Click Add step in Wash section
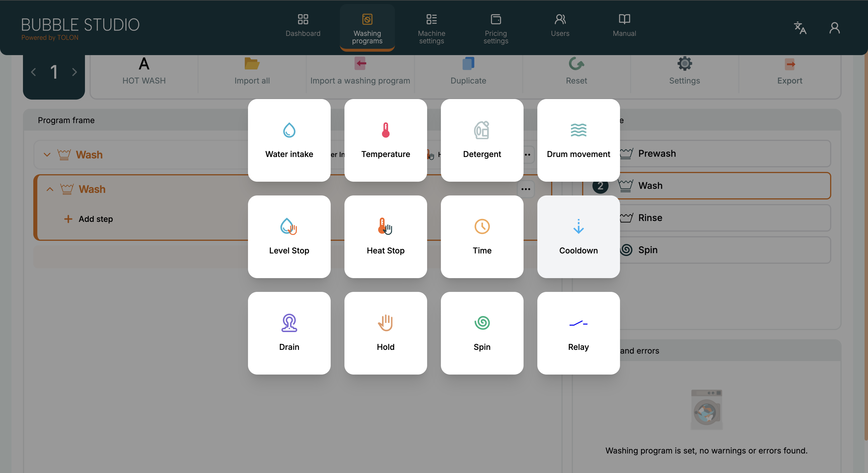Image resolution: width=868 pixels, height=473 pixels. click(89, 219)
